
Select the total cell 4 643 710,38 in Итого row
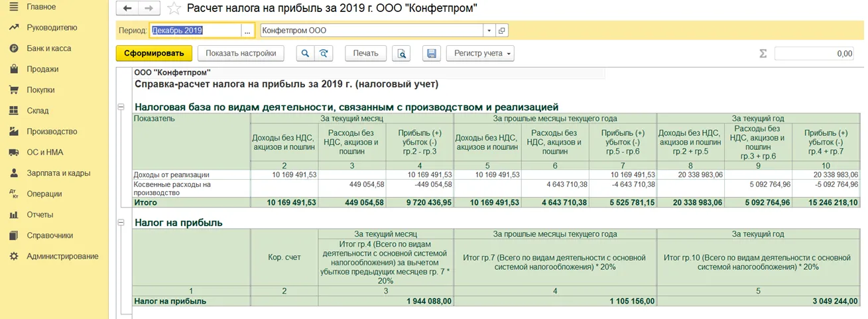(x=555, y=202)
